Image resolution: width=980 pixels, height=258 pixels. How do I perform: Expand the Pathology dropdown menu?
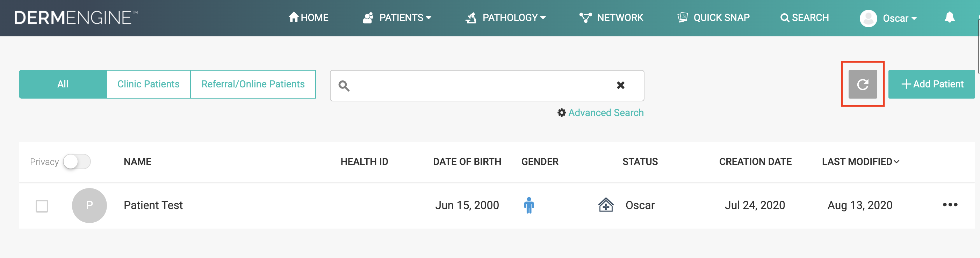click(506, 17)
